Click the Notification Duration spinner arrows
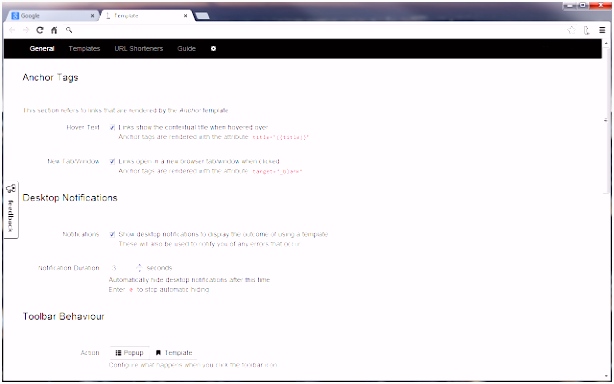The height and width of the screenshot is (384, 614). 139,268
